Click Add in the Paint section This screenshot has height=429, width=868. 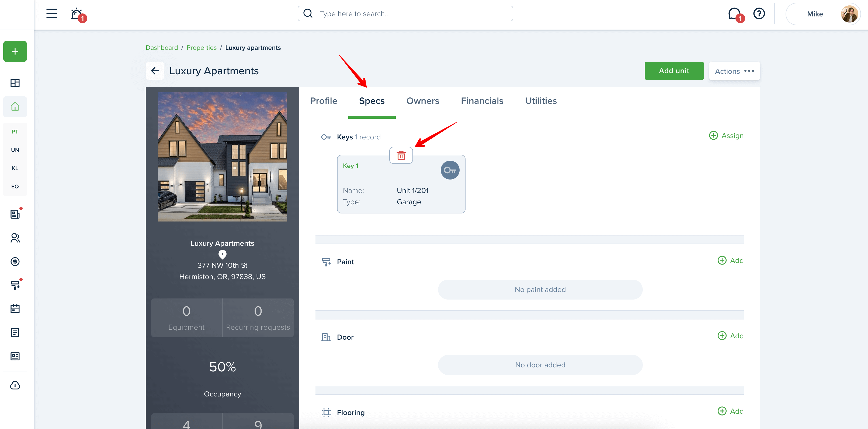coord(731,261)
